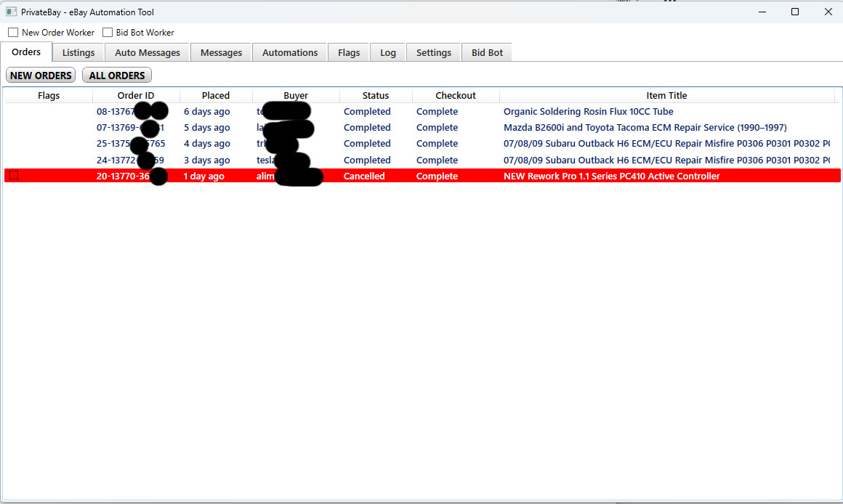Check the box on the cancelled Rework Pro row
This screenshot has height=504, width=843.
click(13, 175)
